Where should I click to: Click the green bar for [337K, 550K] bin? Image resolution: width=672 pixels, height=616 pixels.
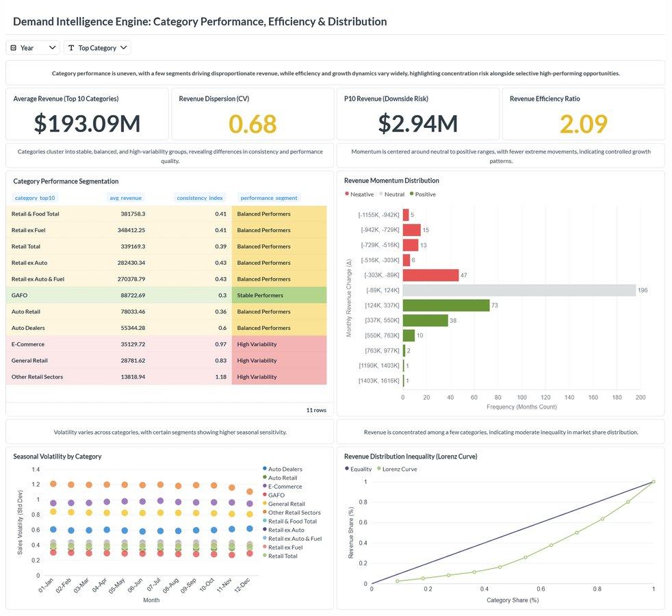tap(425, 320)
